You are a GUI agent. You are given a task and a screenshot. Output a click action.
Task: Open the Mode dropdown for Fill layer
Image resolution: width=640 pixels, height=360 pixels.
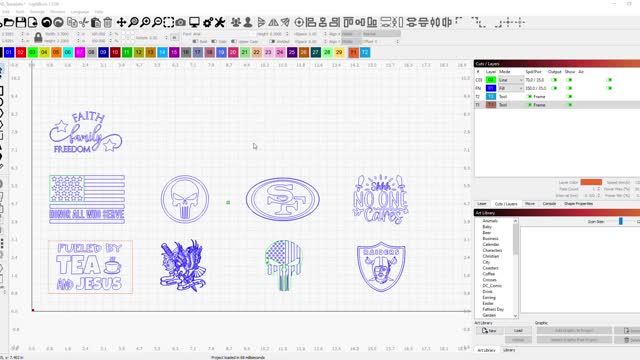(x=511, y=88)
